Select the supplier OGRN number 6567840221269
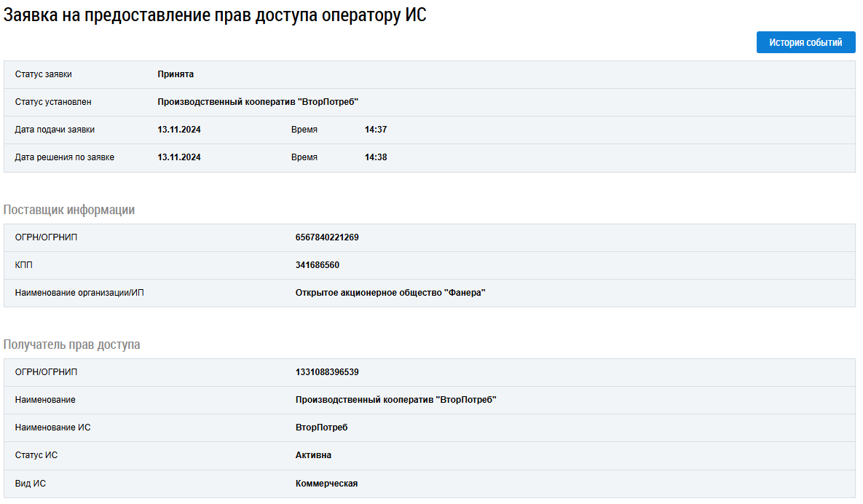The image size is (863, 504). click(327, 237)
